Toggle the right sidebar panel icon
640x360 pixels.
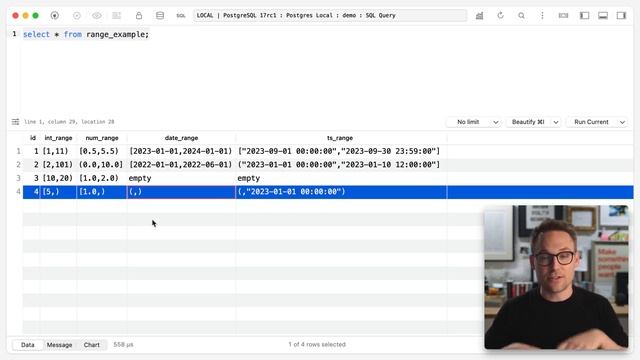click(x=621, y=16)
